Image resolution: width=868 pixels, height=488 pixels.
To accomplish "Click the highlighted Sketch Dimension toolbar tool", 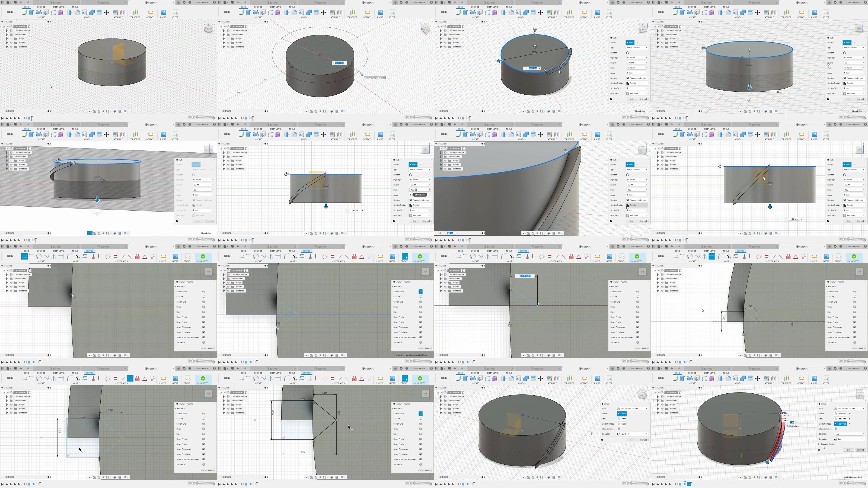I will [712, 257].
